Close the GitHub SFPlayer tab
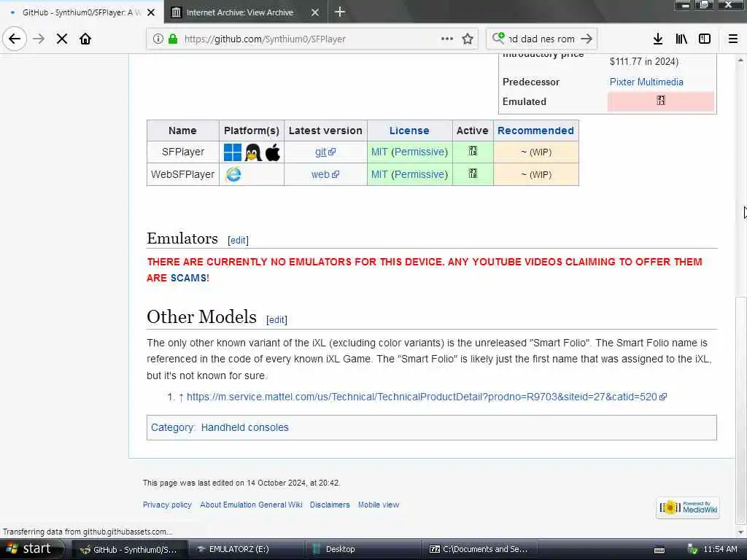Image resolution: width=747 pixels, height=560 pixels. click(x=151, y=12)
